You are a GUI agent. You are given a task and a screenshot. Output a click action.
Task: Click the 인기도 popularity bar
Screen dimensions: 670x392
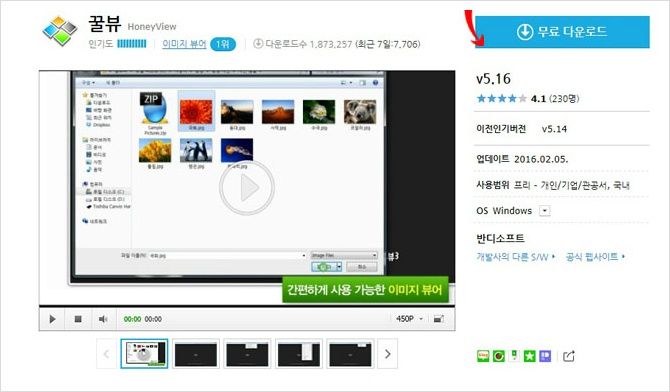click(132, 44)
